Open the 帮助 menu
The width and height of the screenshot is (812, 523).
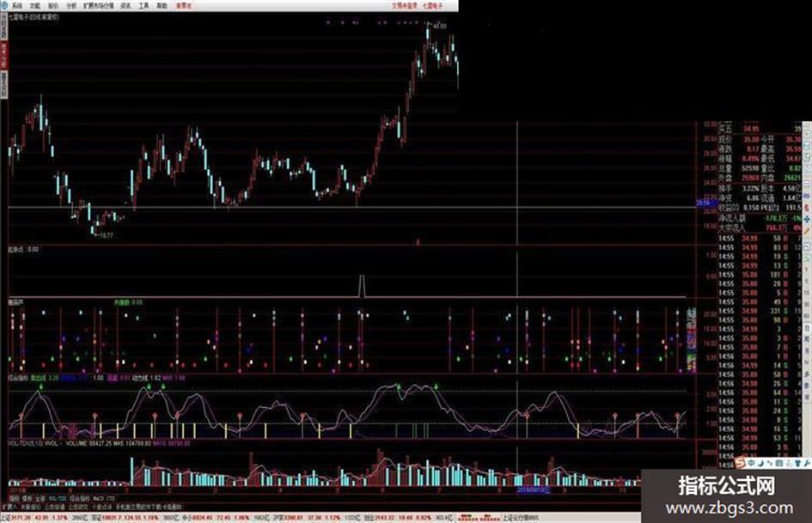162,6
